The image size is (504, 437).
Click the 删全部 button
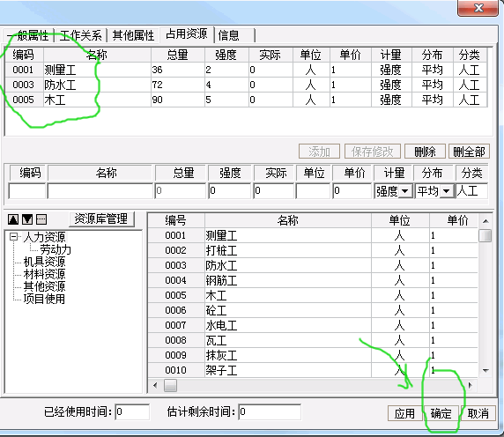(469, 152)
